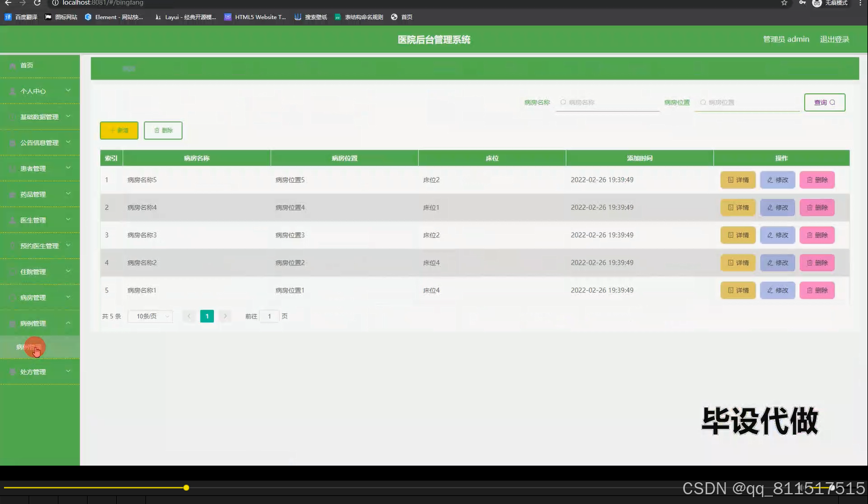Click the 添加时间 column header
This screenshot has width=868, height=504.
[640, 158]
